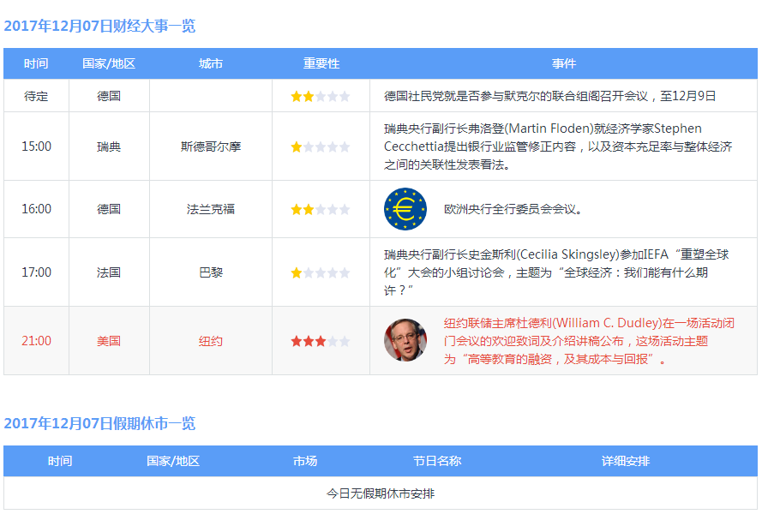Viewport: 762px width, 532px height.
Task: Click the 待定 time cell
Action: point(36,96)
